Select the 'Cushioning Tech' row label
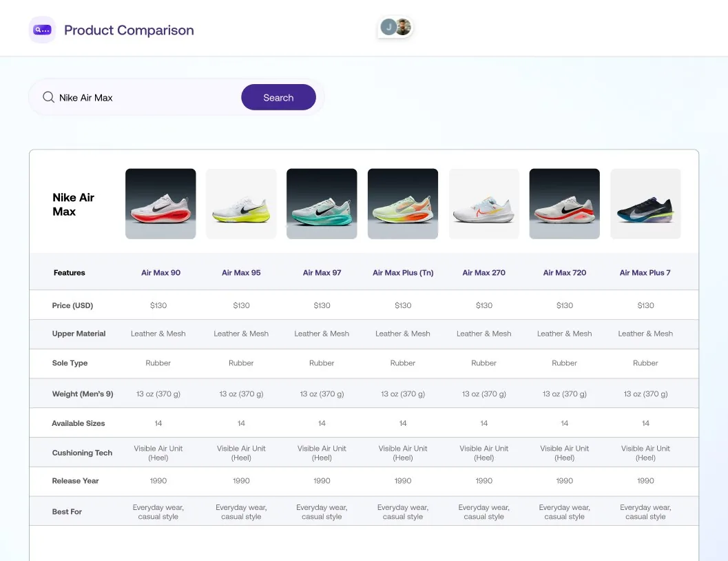Image resolution: width=728 pixels, height=561 pixels. pos(82,453)
